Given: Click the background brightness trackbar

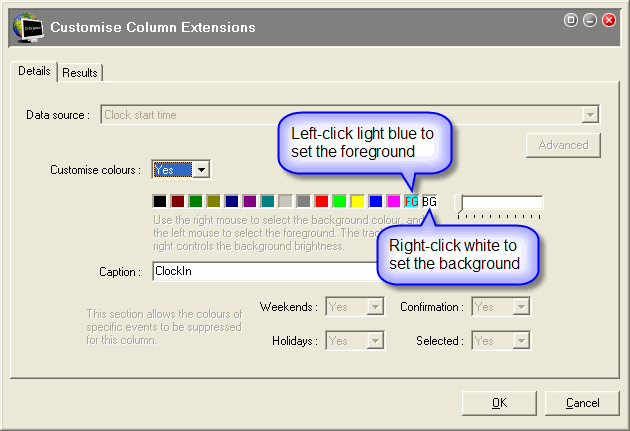Looking at the screenshot, I should point(499,206).
